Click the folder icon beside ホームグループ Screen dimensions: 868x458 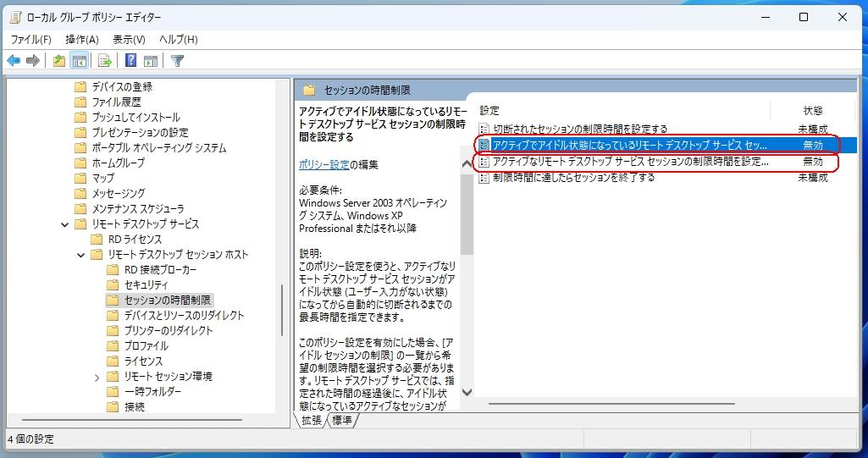pos(80,163)
